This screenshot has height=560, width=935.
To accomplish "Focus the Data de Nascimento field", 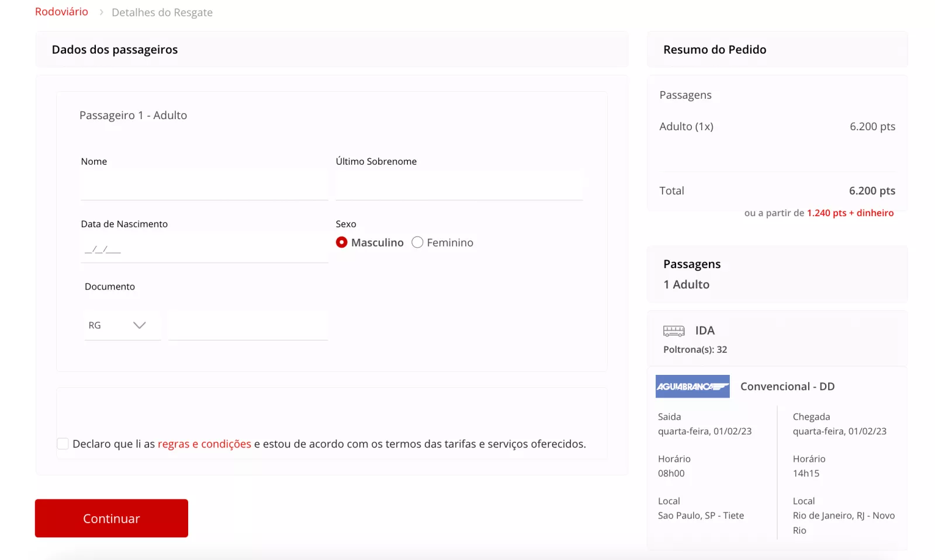I will coord(205,248).
